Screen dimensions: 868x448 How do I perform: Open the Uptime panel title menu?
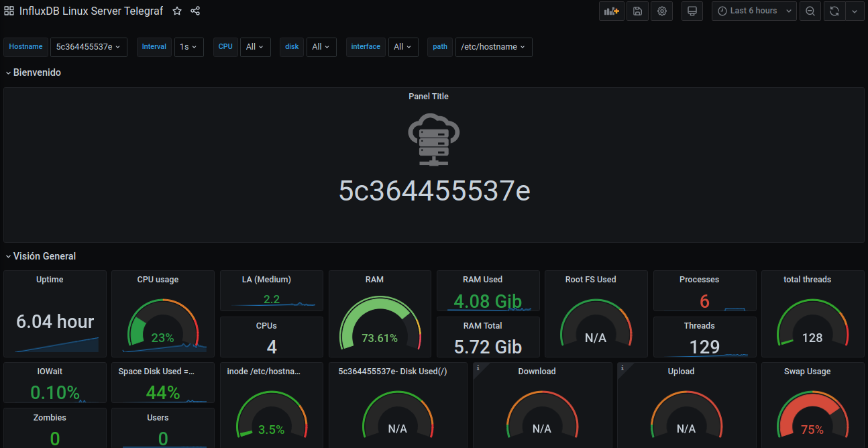(50, 280)
